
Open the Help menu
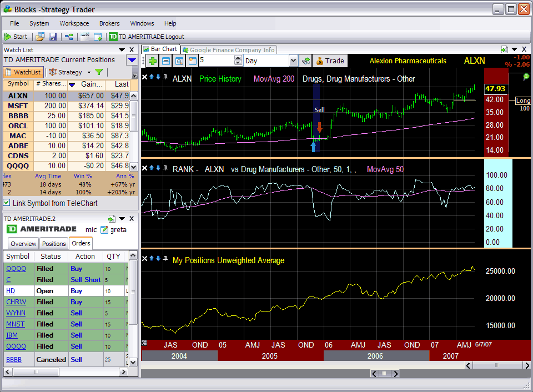pyautogui.click(x=170, y=23)
